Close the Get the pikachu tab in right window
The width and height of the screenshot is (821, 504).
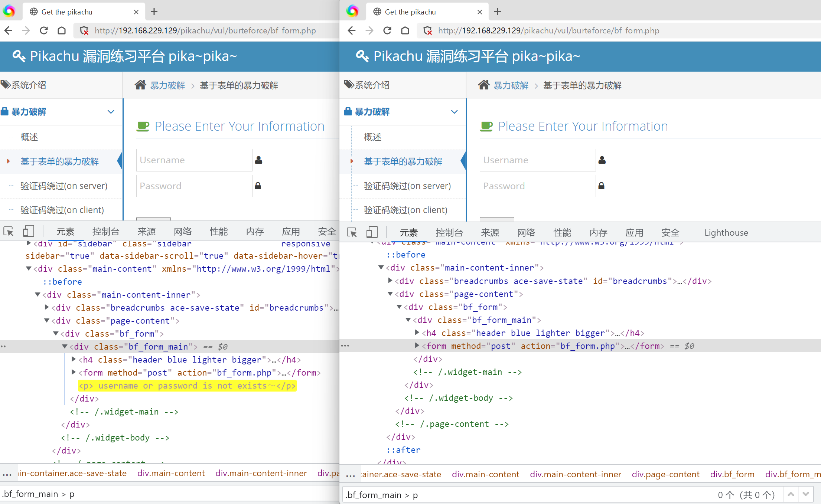pos(480,12)
